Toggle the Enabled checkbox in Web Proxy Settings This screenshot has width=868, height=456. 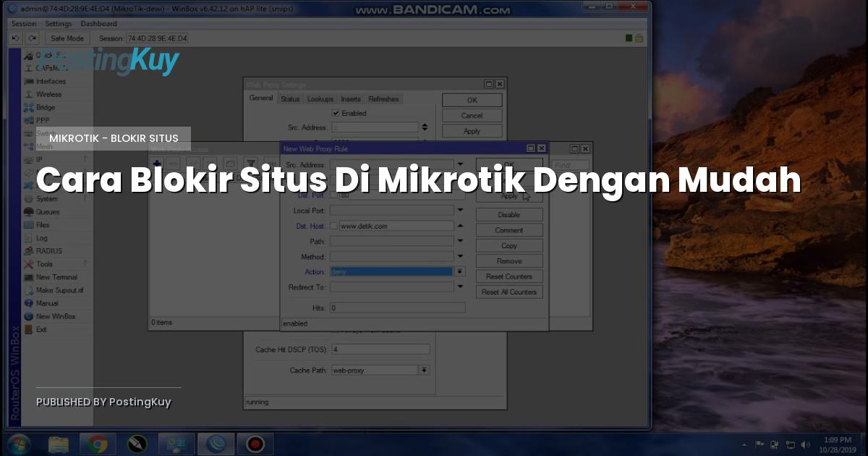(x=336, y=113)
